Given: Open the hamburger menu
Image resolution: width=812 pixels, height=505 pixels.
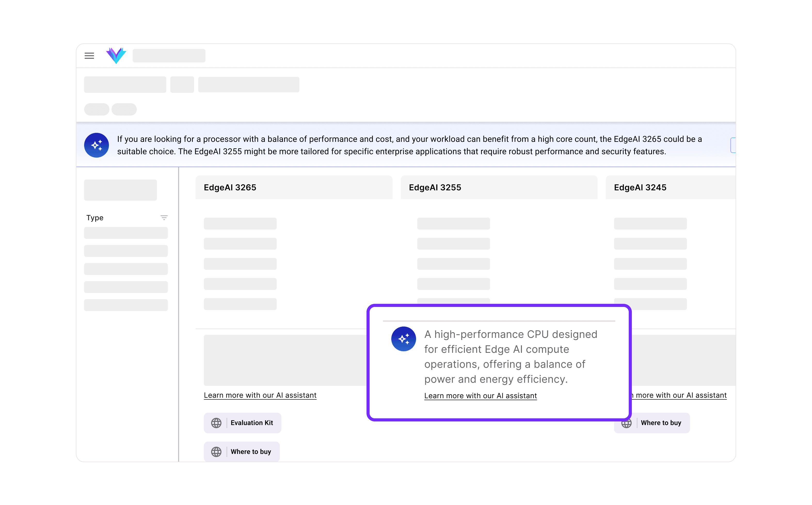Looking at the screenshot, I should pyautogui.click(x=89, y=56).
